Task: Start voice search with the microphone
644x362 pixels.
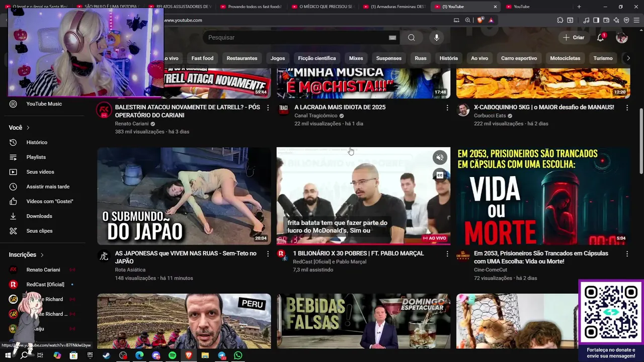Action: coord(437,38)
